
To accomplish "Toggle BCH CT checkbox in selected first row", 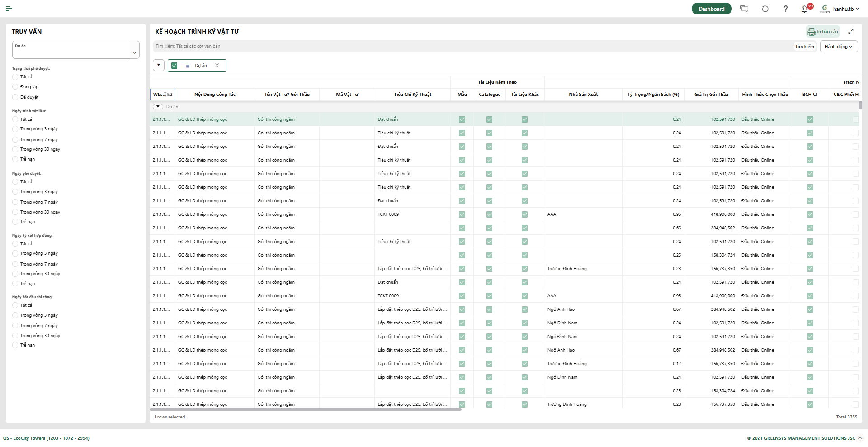I will pyautogui.click(x=810, y=119).
